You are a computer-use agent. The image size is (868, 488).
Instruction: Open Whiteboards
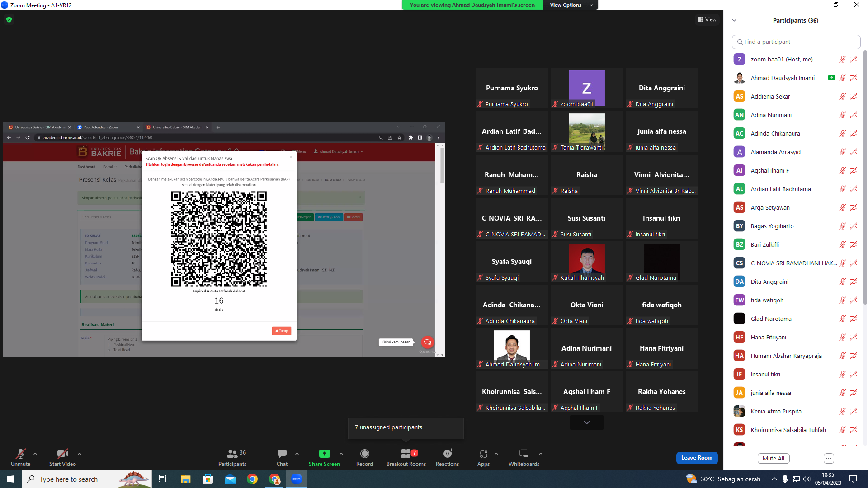524,457
